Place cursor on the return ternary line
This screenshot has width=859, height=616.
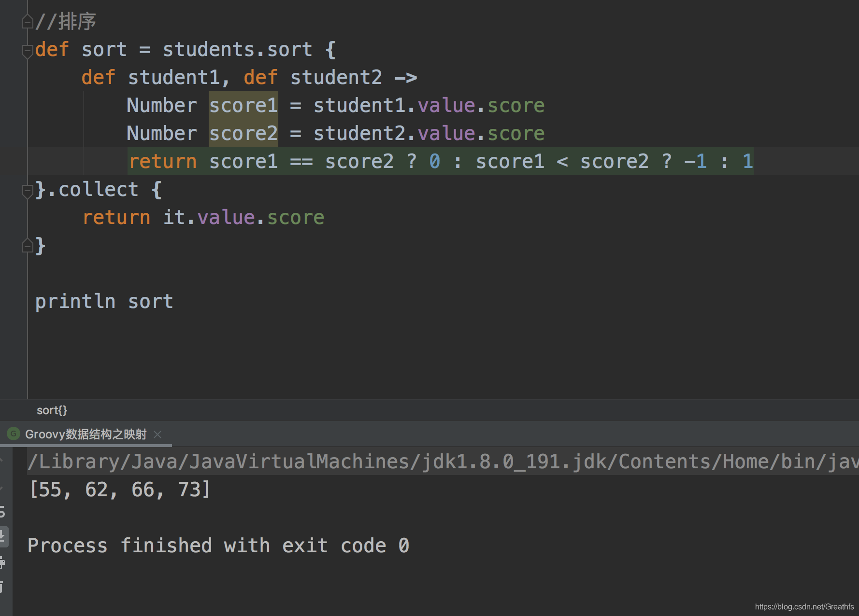click(x=441, y=161)
